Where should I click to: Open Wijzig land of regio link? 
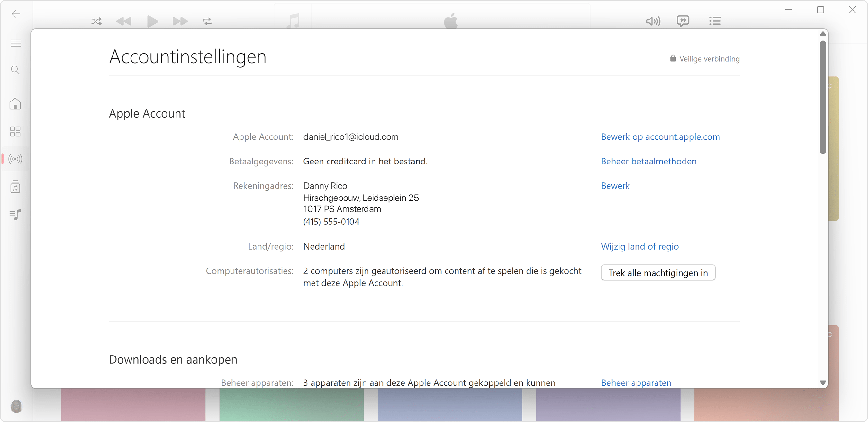click(x=640, y=247)
